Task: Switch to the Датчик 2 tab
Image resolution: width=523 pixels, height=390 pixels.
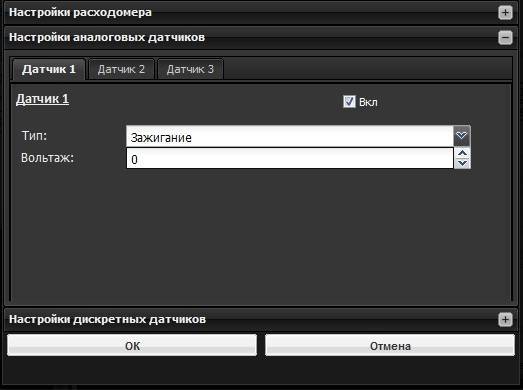Action: pyautogui.click(x=121, y=69)
